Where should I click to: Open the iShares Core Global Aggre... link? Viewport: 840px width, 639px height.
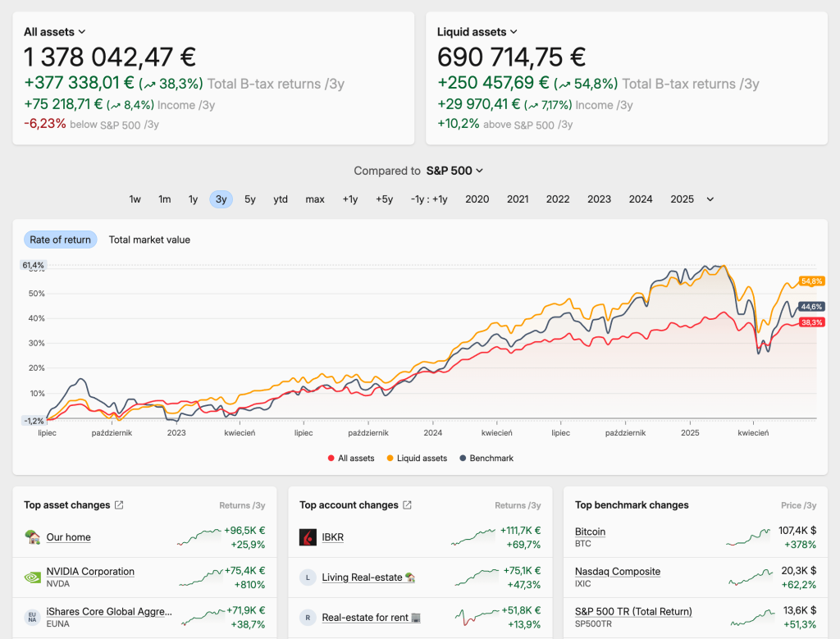[x=109, y=612]
